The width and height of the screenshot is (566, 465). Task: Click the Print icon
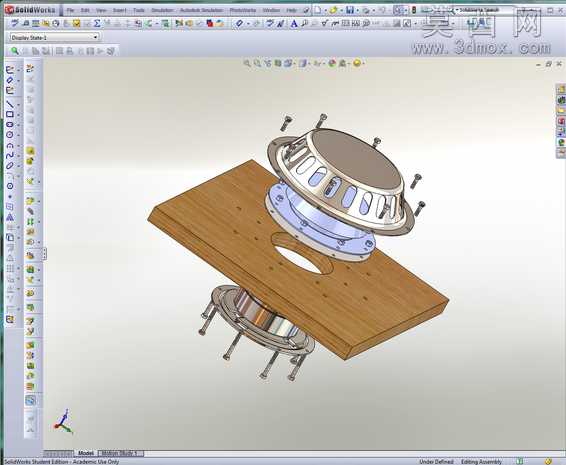pos(366,10)
